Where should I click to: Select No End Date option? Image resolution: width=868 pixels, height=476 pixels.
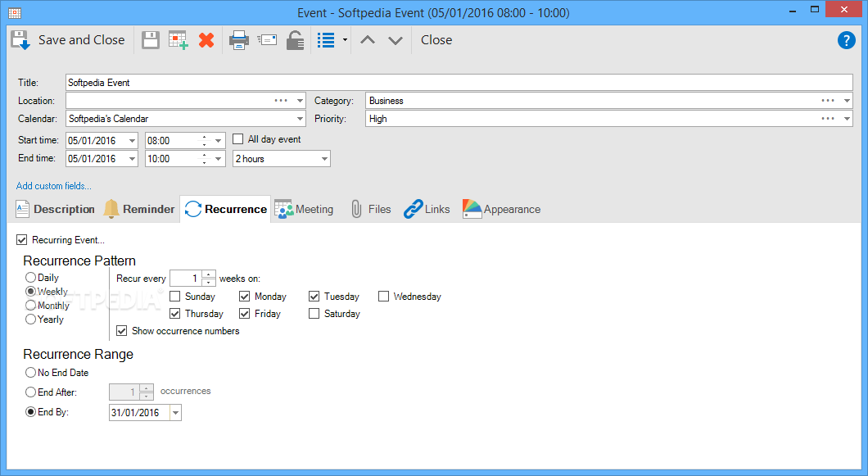(x=30, y=373)
